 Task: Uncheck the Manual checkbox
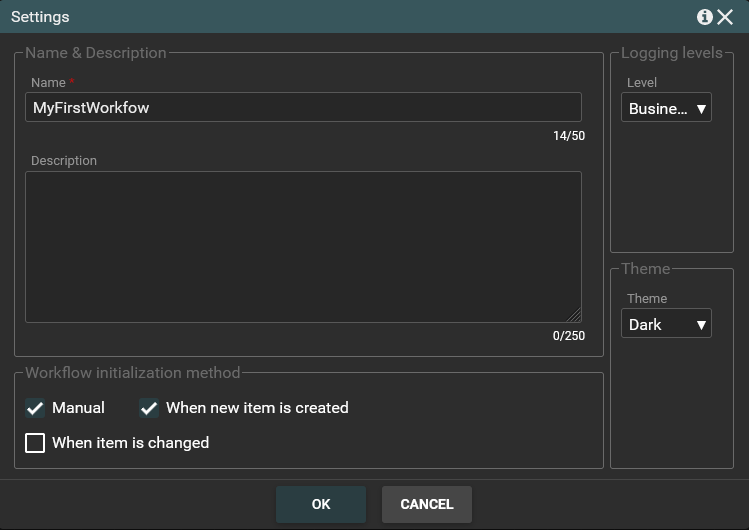[35, 408]
